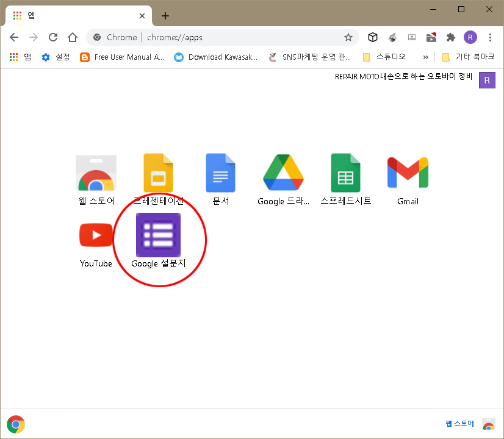
Task: Launch the Google Slides 프레젠테이션 app
Action: click(158, 173)
